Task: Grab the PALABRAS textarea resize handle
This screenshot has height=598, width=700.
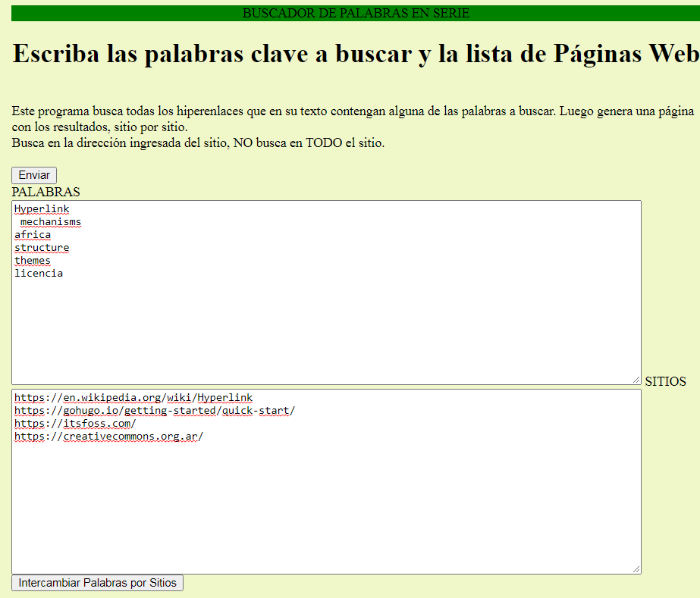Action: click(636, 380)
